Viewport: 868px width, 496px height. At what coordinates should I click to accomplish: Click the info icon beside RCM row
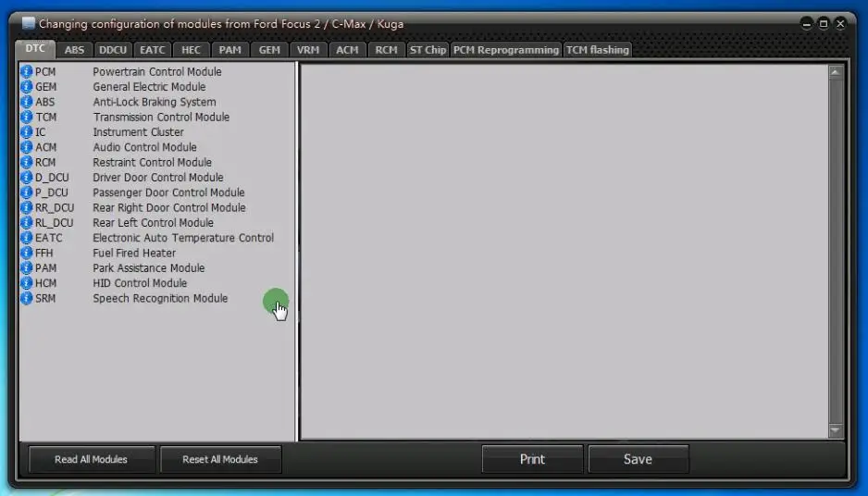pyautogui.click(x=26, y=162)
